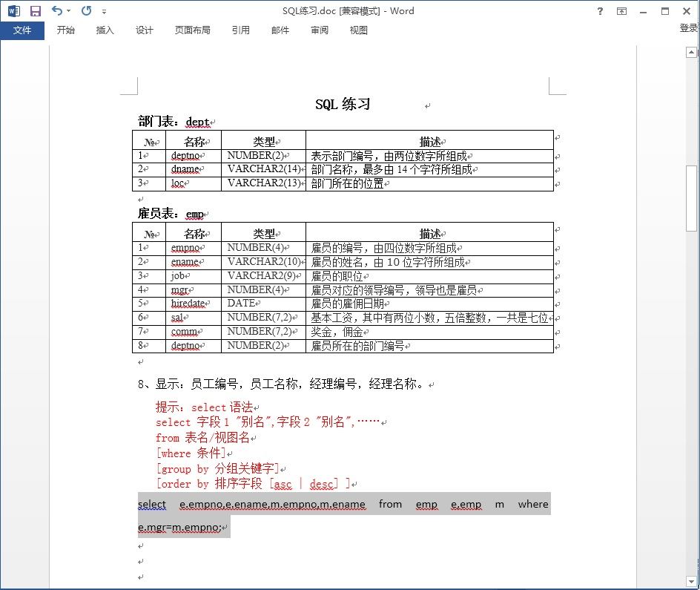Click the highlighted 'e.mgr=m.empno;' text
The height and width of the screenshot is (590, 700).
tap(179, 527)
